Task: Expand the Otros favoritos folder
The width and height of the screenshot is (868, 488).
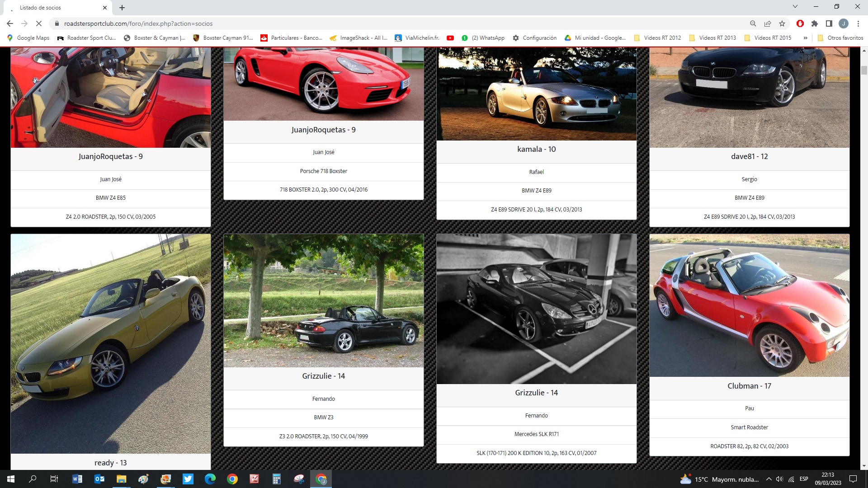Action: click(x=840, y=38)
